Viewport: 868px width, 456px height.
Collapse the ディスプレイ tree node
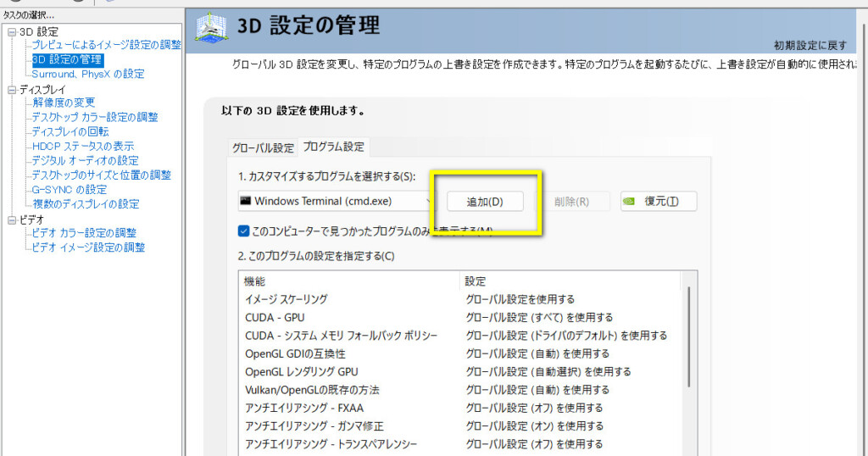point(12,90)
